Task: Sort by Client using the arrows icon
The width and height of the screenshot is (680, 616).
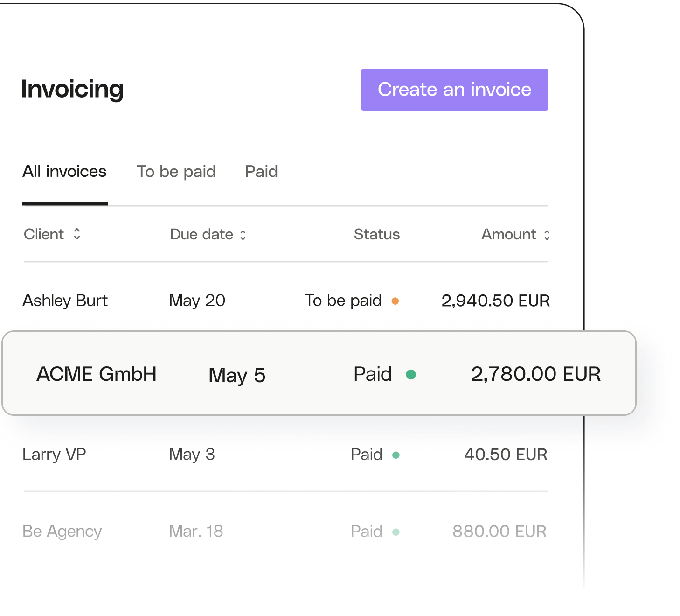Action: [77, 234]
